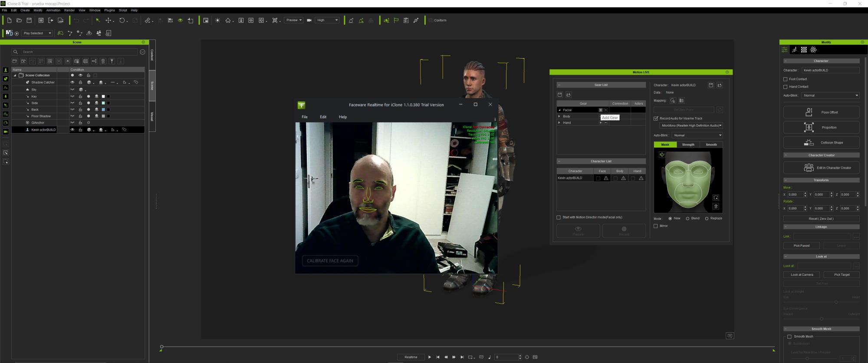Click the camera filter icon in Scene sidebar
The width and height of the screenshot is (868, 363).
[x=6, y=132]
